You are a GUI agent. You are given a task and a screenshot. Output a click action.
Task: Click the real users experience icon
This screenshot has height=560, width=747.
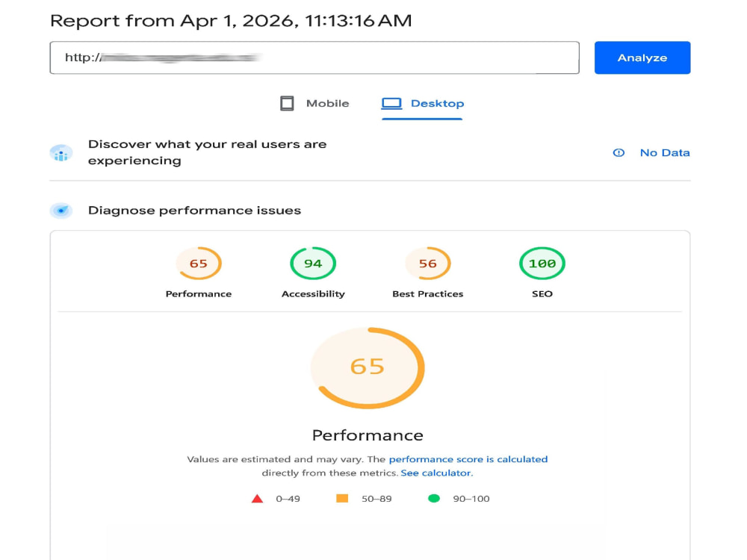click(x=61, y=153)
